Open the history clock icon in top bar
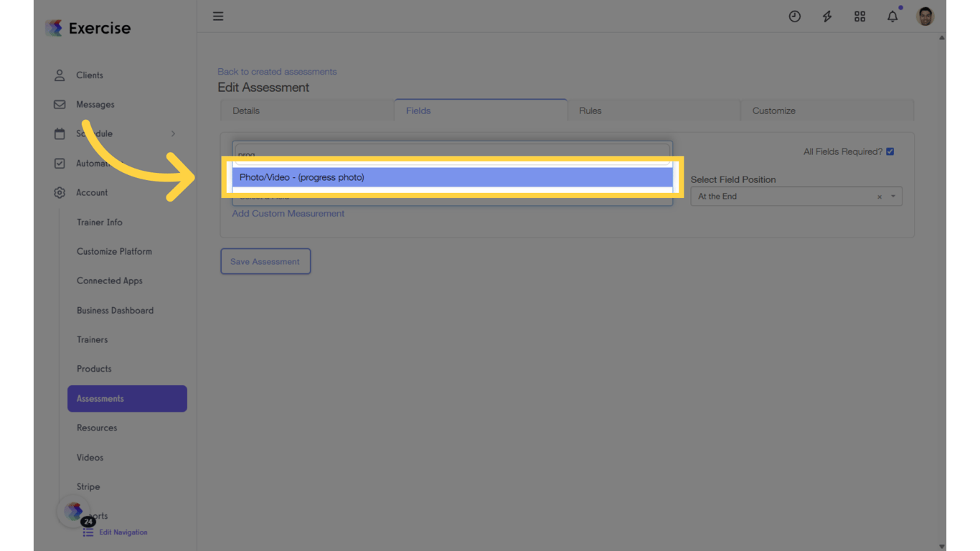980x551 pixels. pyautogui.click(x=794, y=16)
